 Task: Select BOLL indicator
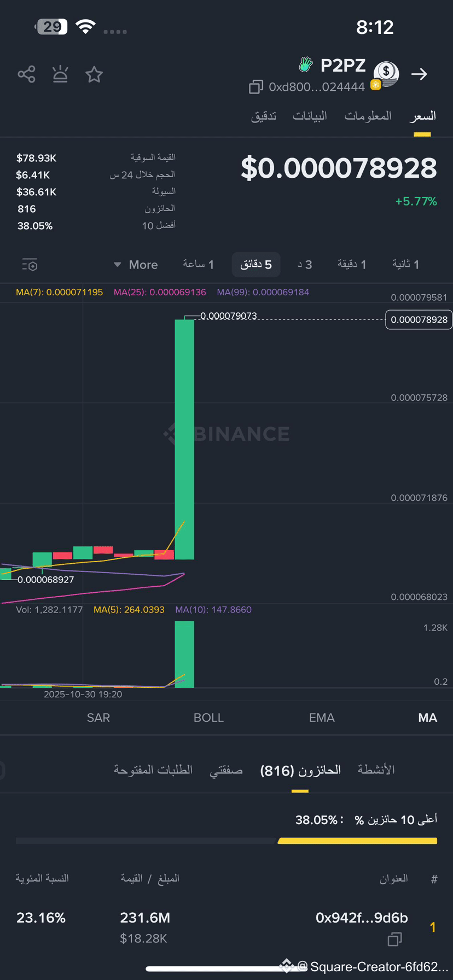point(208,717)
